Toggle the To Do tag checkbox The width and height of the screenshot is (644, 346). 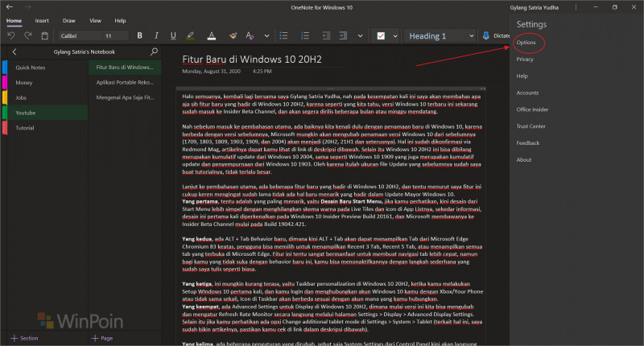pyautogui.click(x=381, y=35)
